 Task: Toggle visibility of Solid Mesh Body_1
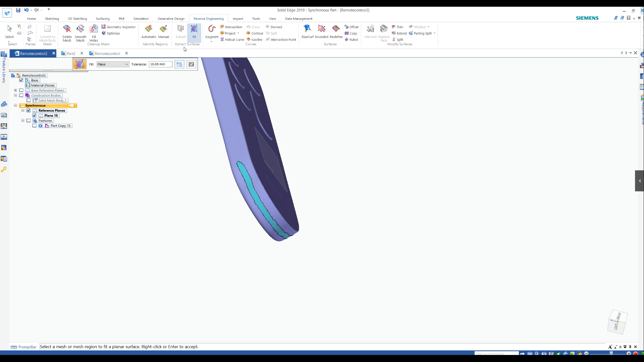tap(28, 100)
